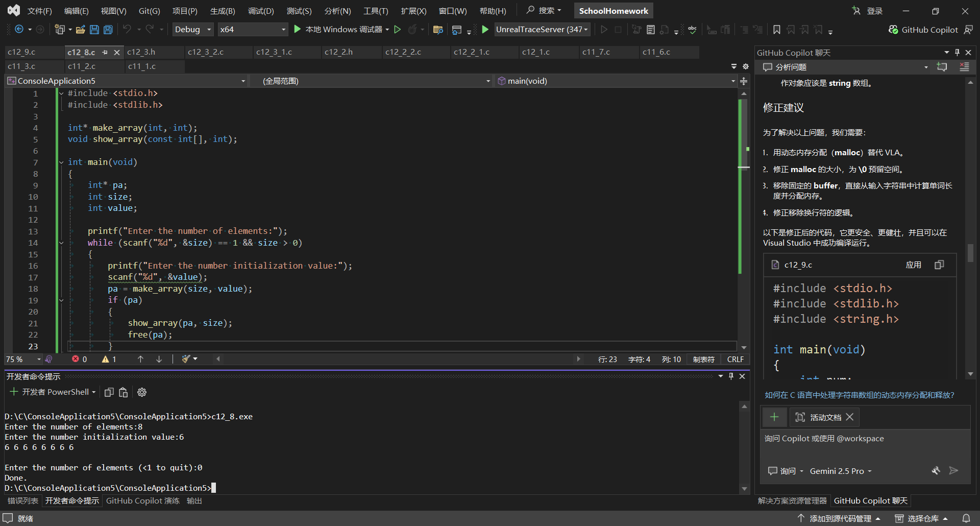This screenshot has width=980, height=526.
Task: Click the Save All toolbar icon
Action: click(108, 30)
